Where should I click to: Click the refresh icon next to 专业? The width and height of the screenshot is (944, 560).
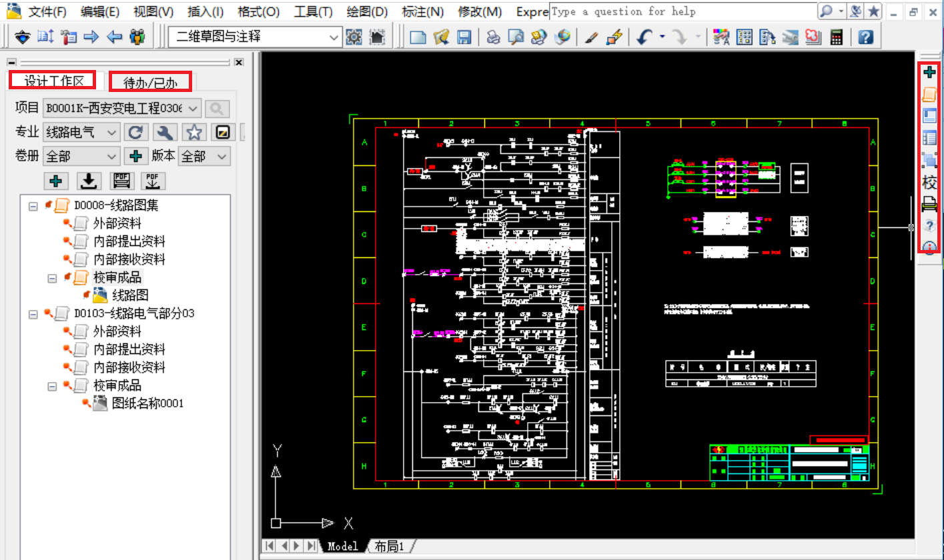pos(135,132)
